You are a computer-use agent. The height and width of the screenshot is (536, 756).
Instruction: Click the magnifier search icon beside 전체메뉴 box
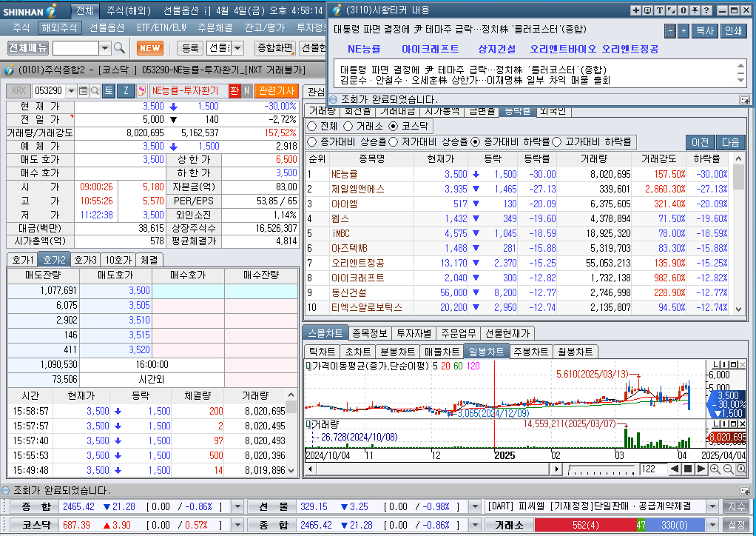[x=119, y=48]
